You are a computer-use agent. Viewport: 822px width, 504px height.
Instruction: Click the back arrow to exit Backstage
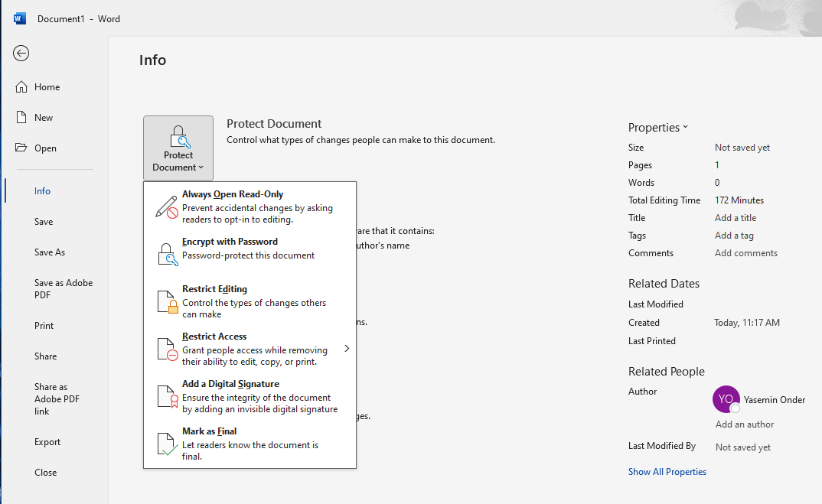pyautogui.click(x=21, y=54)
